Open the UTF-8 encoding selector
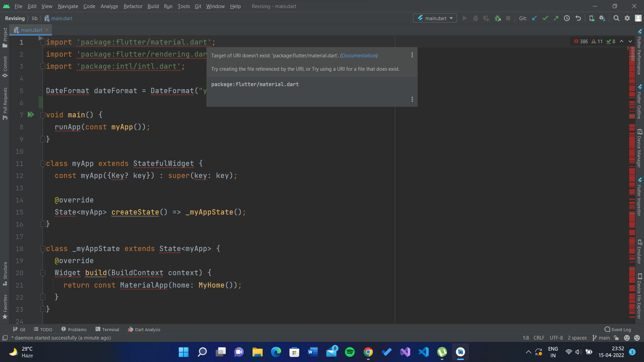Image resolution: width=644 pixels, height=362 pixels. (x=556, y=338)
